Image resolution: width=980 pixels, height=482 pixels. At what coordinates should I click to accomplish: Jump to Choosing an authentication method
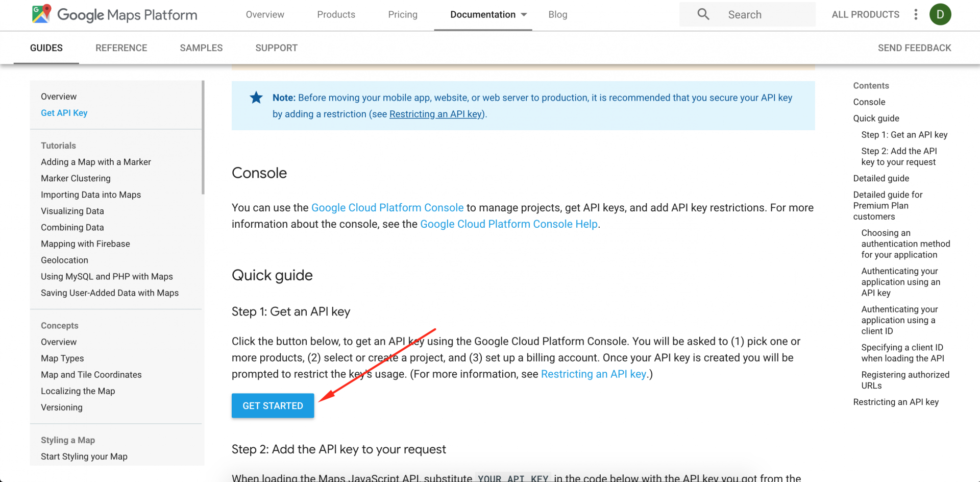[x=906, y=244]
